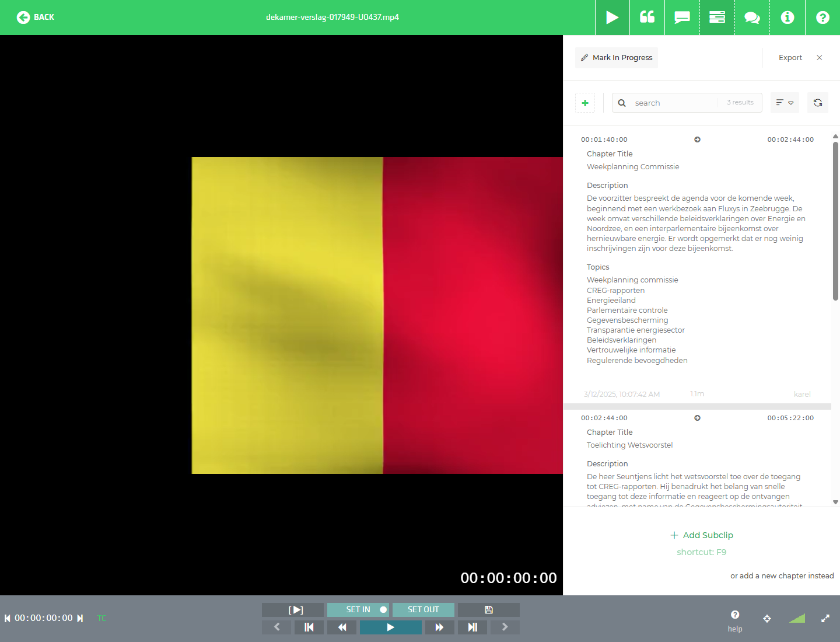
Task: Open the comments chat-bubbles tab
Action: coord(752,18)
